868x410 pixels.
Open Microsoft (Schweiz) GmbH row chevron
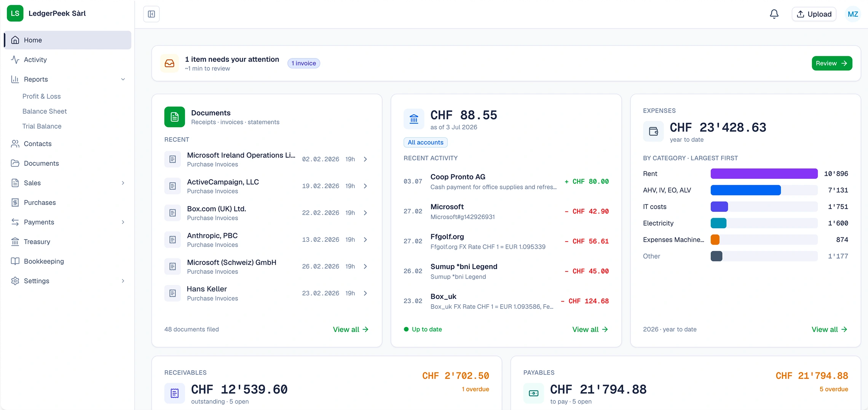[365, 267]
